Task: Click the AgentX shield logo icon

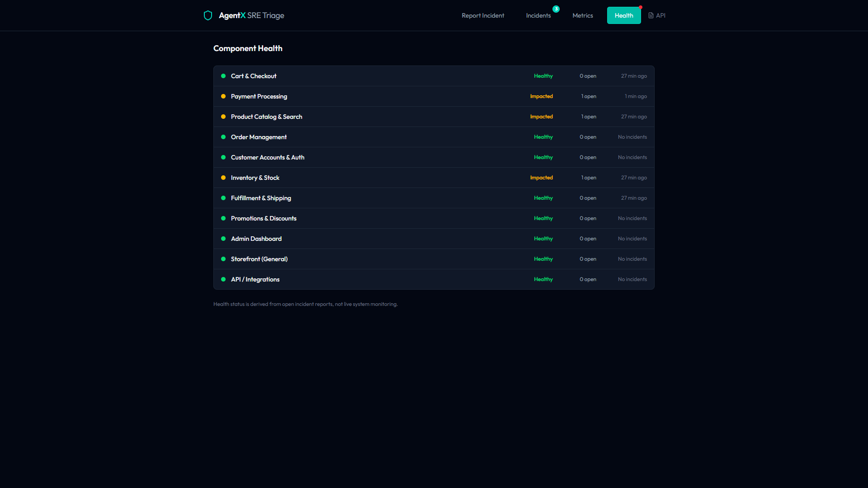Action: point(208,15)
